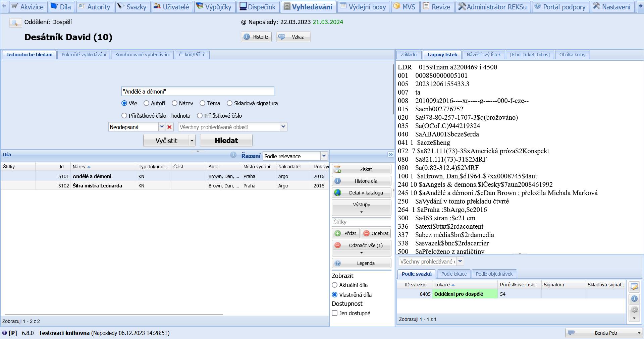Click Detail v katalogu button
Image resolution: width=644 pixels, height=339 pixels.
[361, 193]
